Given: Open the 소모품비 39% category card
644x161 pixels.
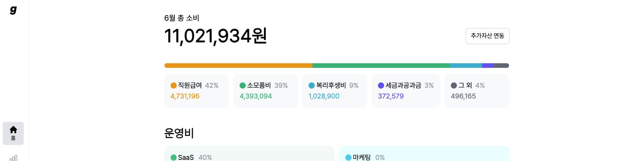Looking at the screenshot, I should [266, 91].
